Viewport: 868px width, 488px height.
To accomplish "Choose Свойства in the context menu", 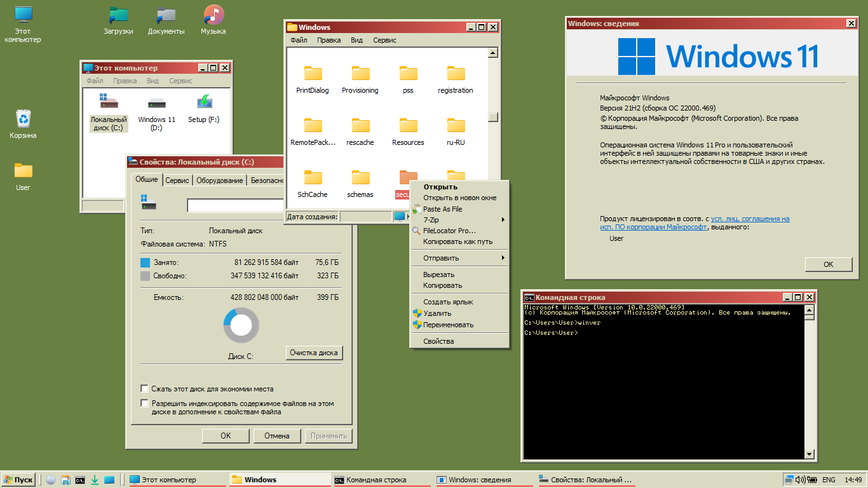I will 459,341.
